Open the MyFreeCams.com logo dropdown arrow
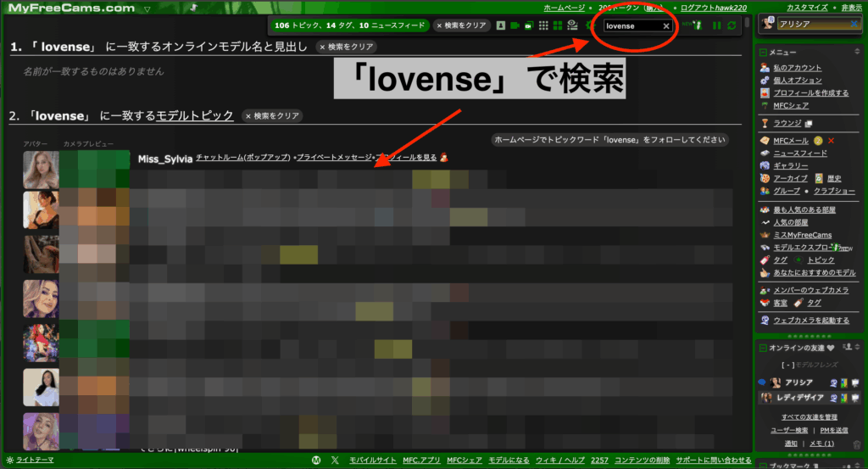This screenshot has width=868, height=469. (147, 8)
